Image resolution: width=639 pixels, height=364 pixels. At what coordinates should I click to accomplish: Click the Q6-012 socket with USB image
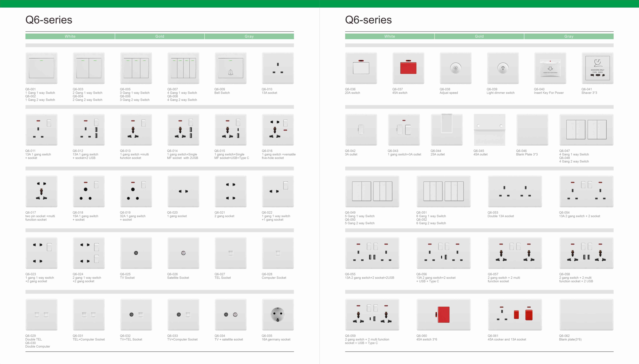pyautogui.click(x=89, y=130)
